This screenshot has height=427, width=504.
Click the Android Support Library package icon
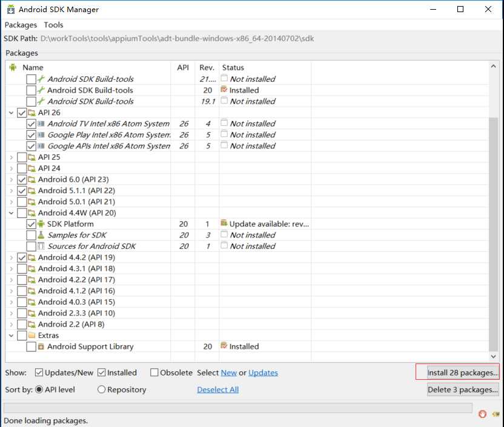click(41, 346)
